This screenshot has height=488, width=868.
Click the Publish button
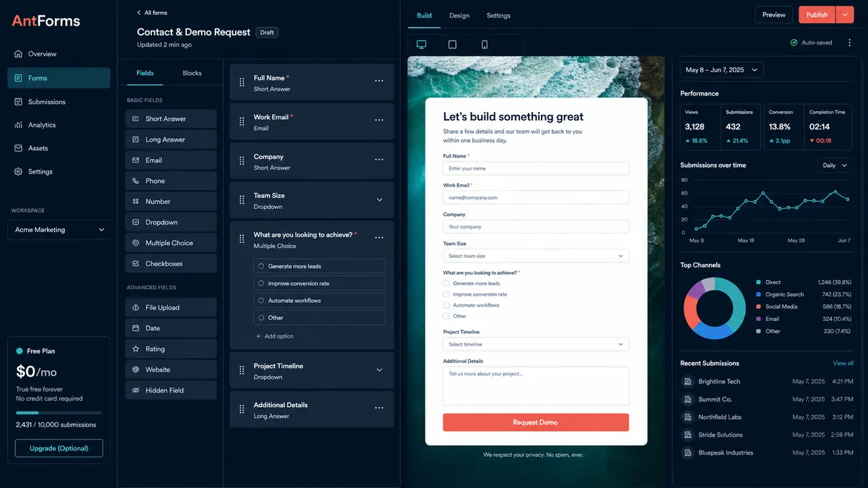[817, 14]
